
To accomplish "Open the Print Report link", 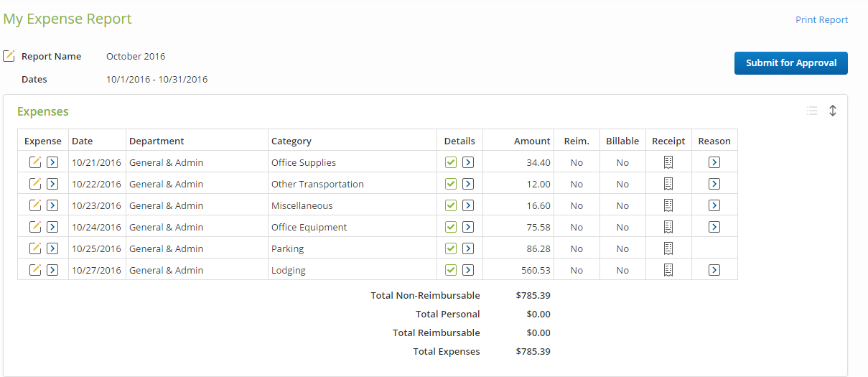I will tap(821, 20).
